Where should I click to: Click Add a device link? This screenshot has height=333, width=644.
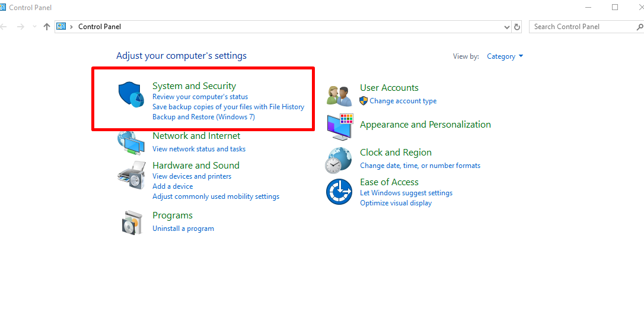pos(173,186)
